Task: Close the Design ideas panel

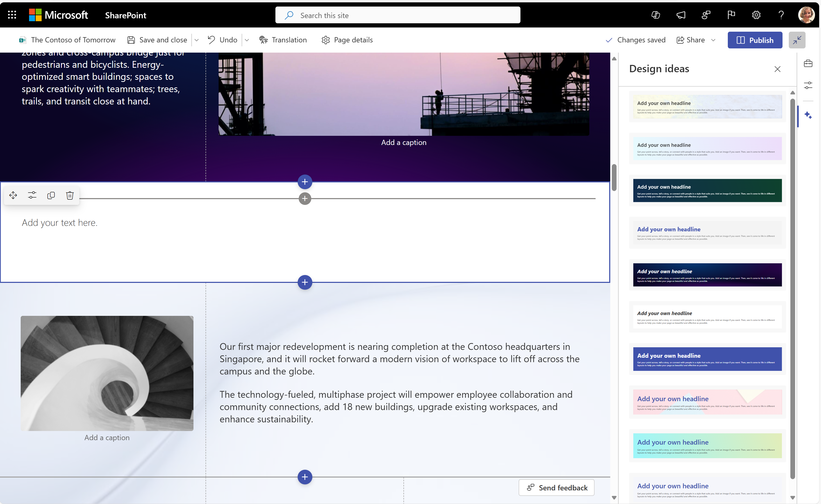Action: pyautogui.click(x=778, y=69)
